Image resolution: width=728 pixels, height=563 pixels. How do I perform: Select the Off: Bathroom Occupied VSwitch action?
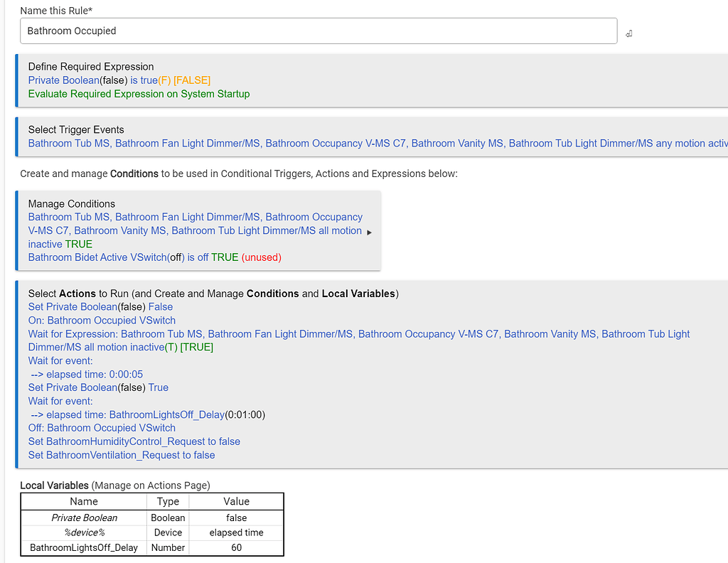click(x=102, y=428)
